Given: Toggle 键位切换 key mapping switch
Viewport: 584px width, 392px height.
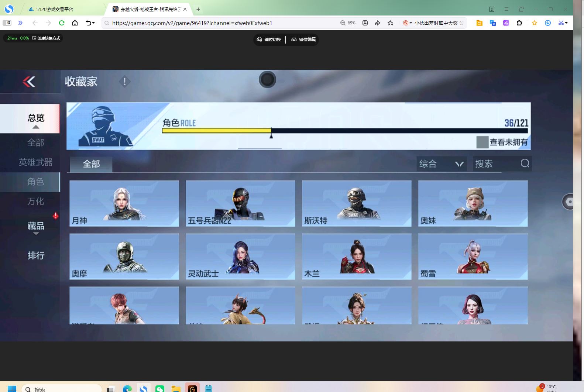Looking at the screenshot, I should point(269,39).
